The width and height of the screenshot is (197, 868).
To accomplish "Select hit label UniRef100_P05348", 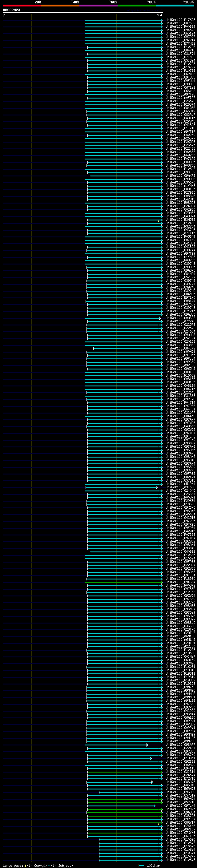I will [180, 785].
